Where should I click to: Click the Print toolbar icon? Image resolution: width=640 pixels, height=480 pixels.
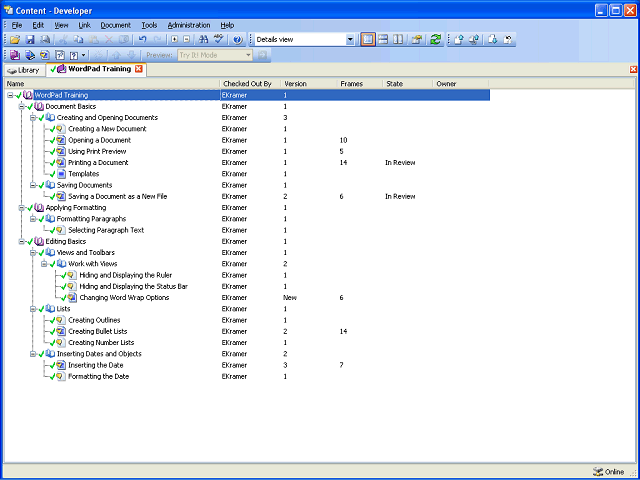pos(45,40)
